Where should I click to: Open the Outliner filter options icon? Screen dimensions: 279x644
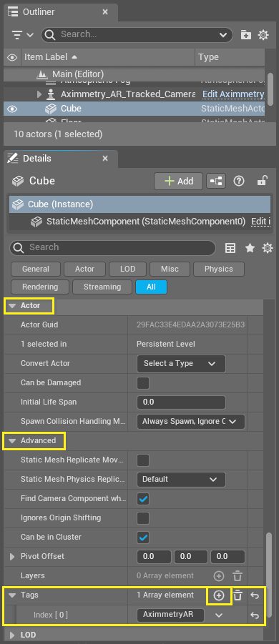[21, 35]
